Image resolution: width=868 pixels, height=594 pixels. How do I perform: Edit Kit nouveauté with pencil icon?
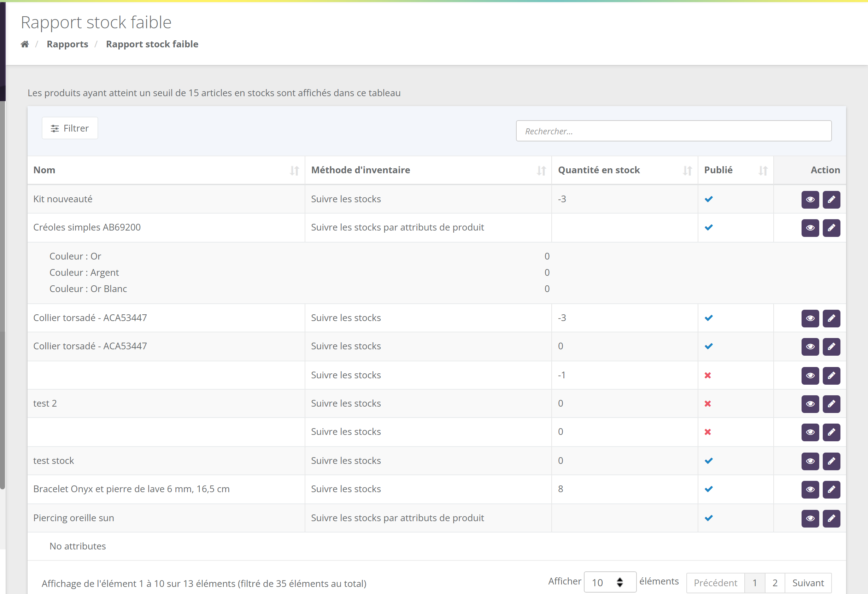pos(831,199)
